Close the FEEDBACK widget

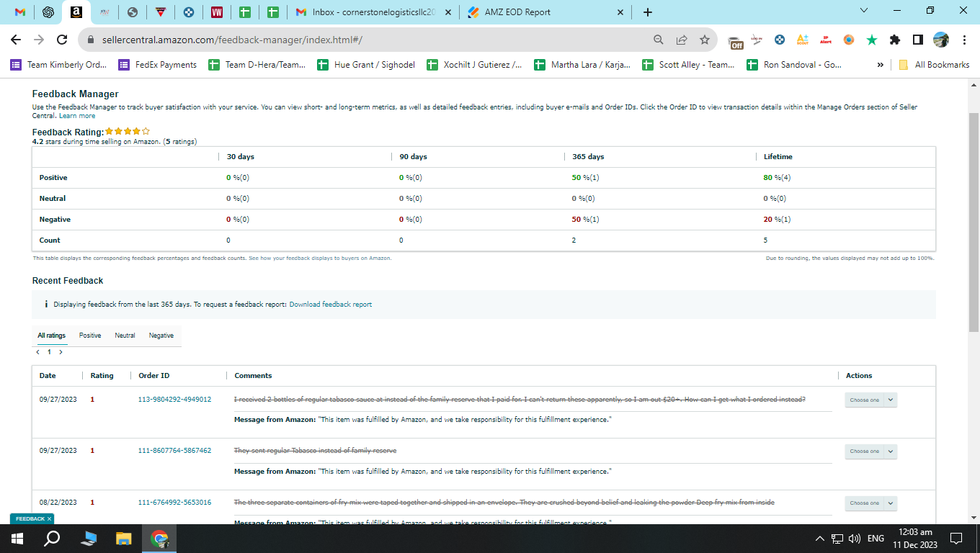49,518
